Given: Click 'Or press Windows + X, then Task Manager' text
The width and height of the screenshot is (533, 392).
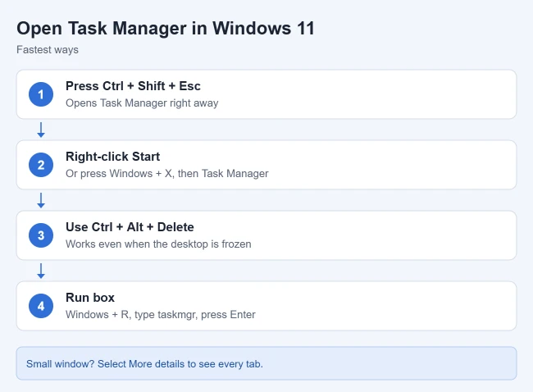Looking at the screenshot, I should (167, 173).
